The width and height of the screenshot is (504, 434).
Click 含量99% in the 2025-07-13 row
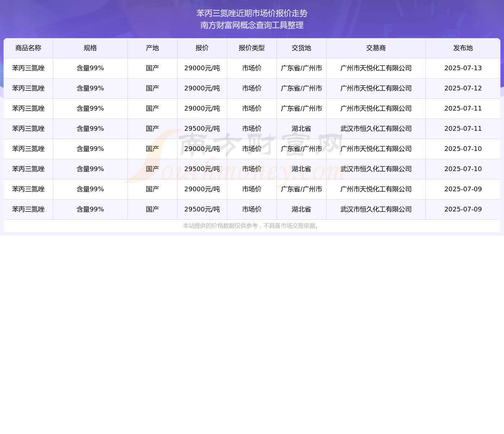[x=90, y=68]
